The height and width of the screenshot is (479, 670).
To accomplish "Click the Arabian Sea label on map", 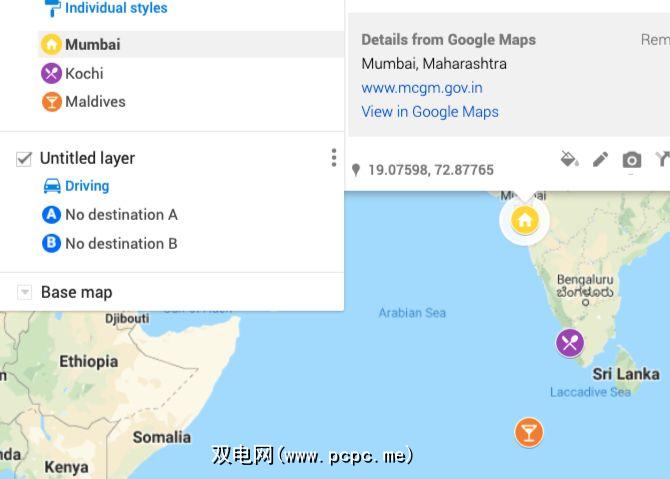I will click(412, 313).
